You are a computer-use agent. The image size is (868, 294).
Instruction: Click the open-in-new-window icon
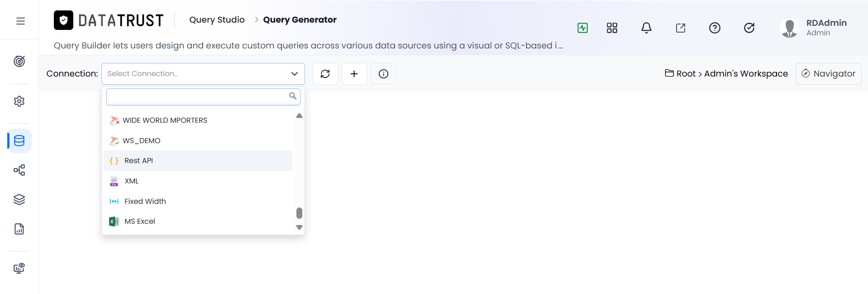681,28
